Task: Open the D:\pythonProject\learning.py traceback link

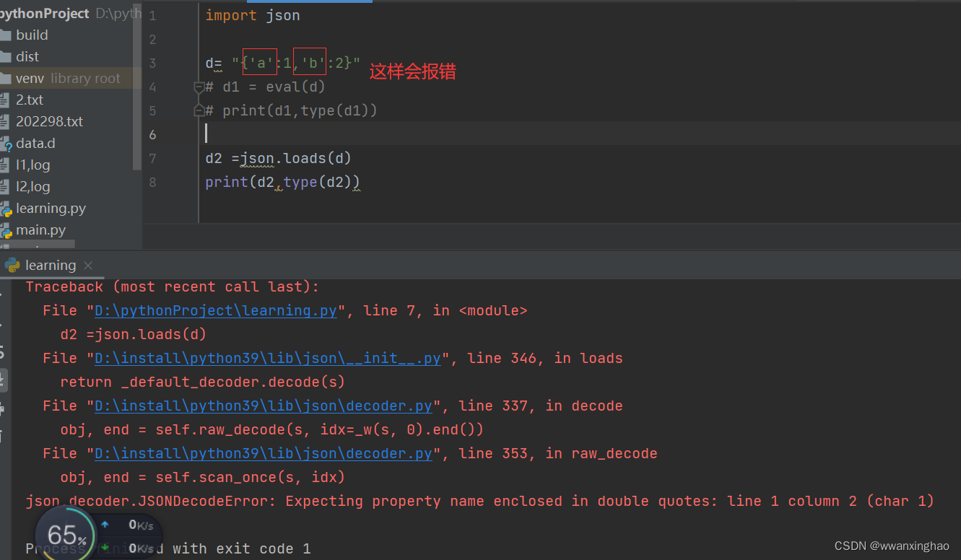Action: [216, 310]
